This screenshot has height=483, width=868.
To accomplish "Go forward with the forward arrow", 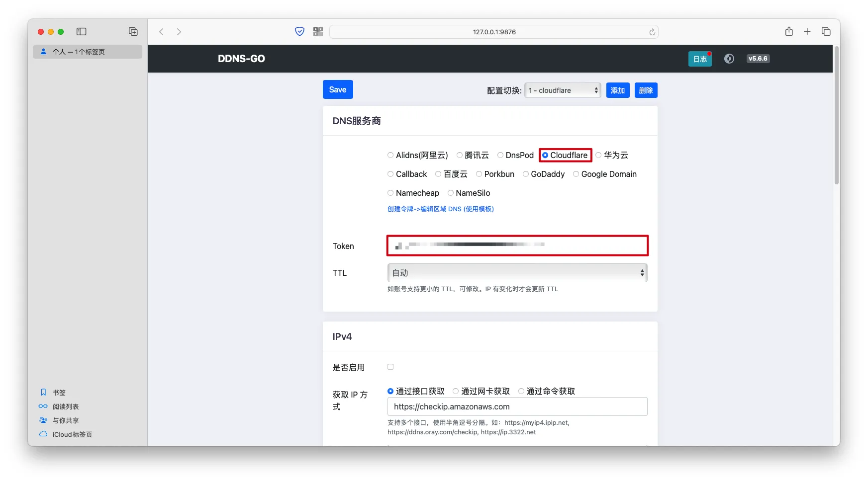I will 179,32.
